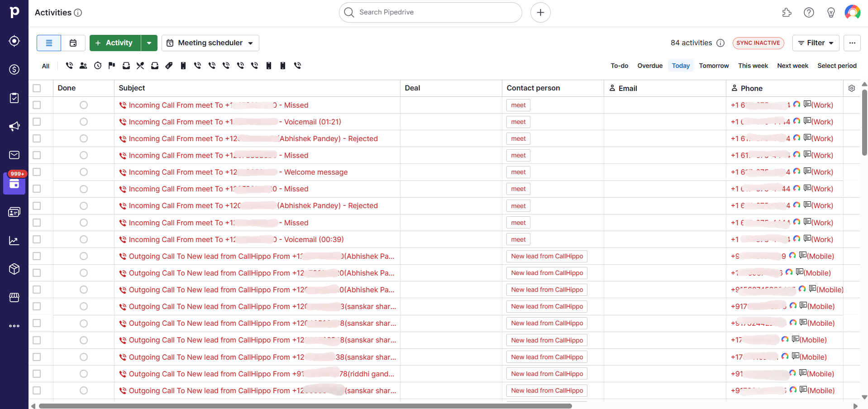Click the SYNC INACTIVE badge

click(x=758, y=43)
